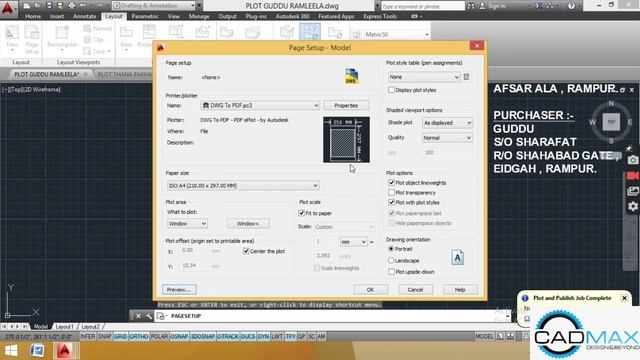Close the Plot and Publish Job Complete balloon
Viewport: 640px width, 360px height.
coord(624,298)
